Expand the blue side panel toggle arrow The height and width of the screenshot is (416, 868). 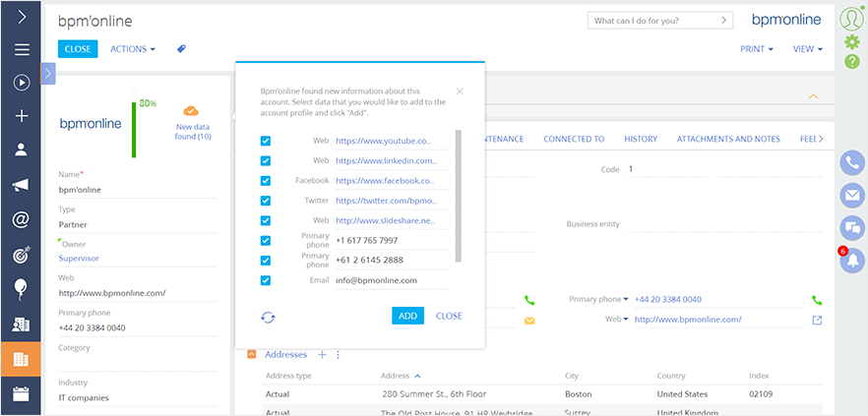pos(48,73)
